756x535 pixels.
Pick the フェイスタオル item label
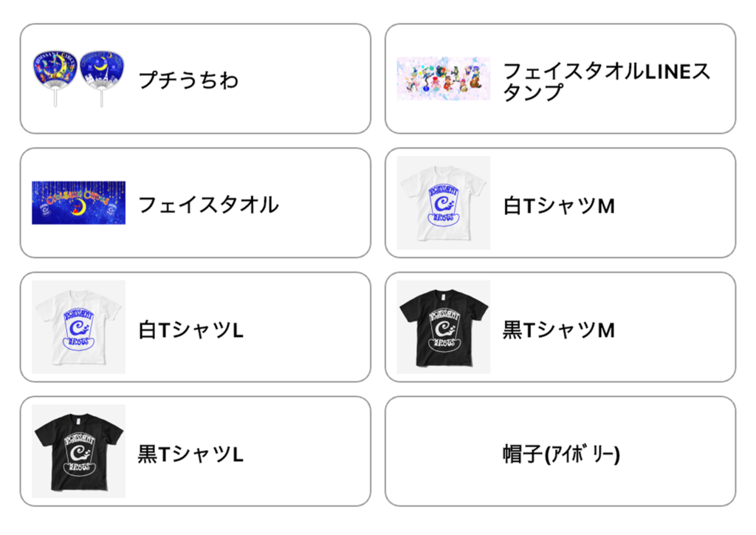coord(208,204)
